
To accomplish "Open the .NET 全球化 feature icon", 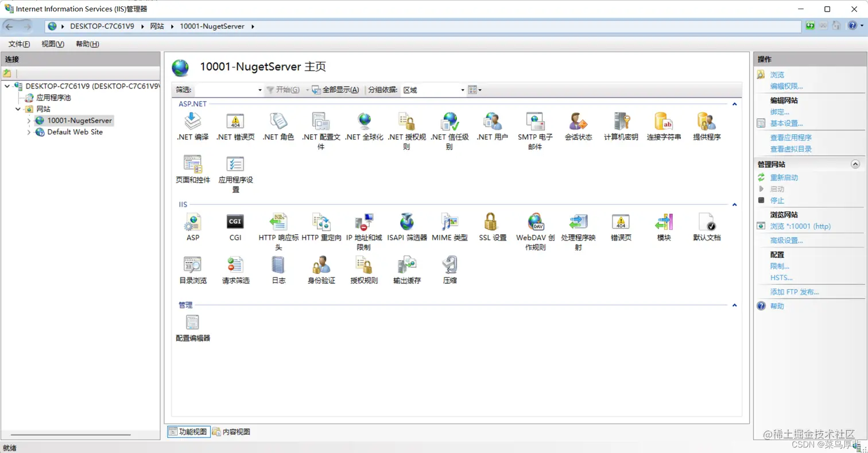I will point(364,121).
